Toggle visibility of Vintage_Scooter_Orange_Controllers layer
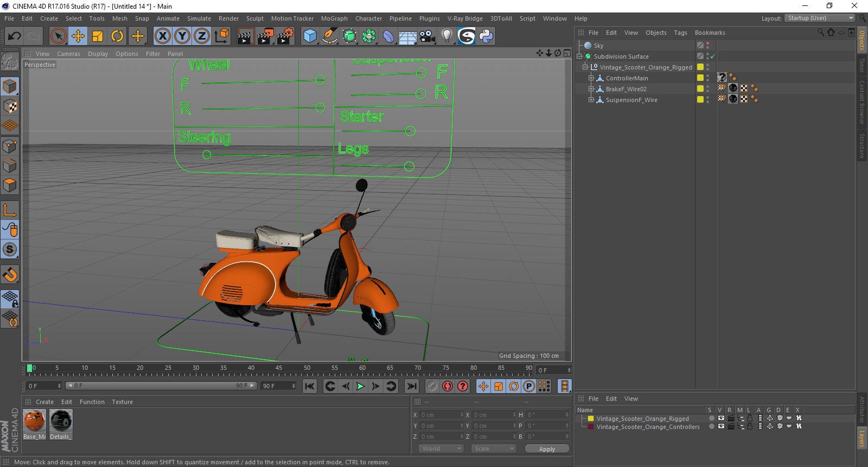868x467 pixels. pyautogui.click(x=721, y=427)
